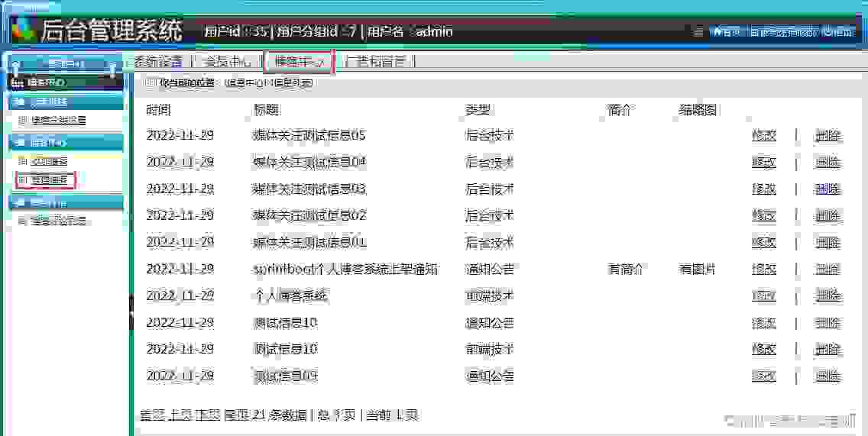Image resolution: width=868 pixels, height=436 pixels.
Task: Switch to the 博客中心 tab
Action: click(299, 61)
